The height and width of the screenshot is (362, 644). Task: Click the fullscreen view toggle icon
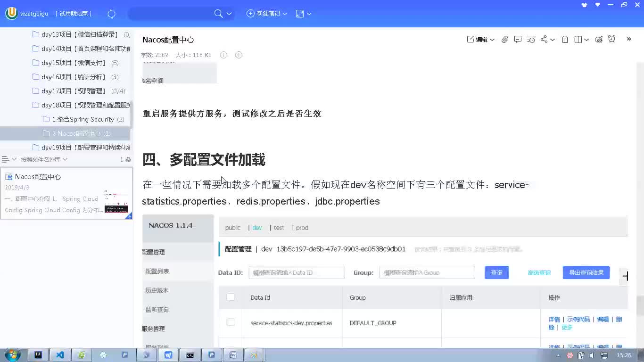[x=300, y=14]
